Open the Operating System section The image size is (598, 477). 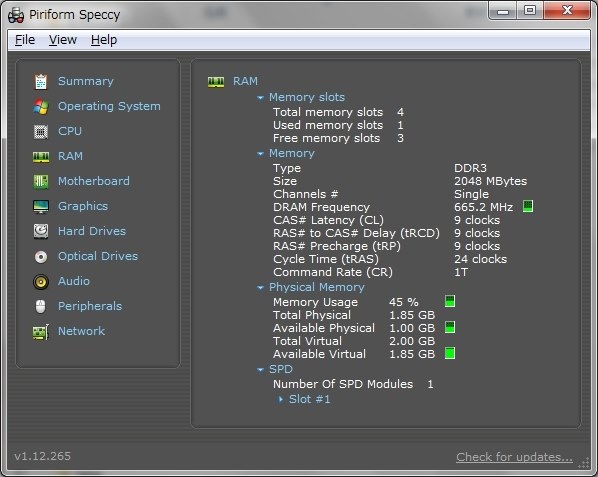(x=109, y=106)
